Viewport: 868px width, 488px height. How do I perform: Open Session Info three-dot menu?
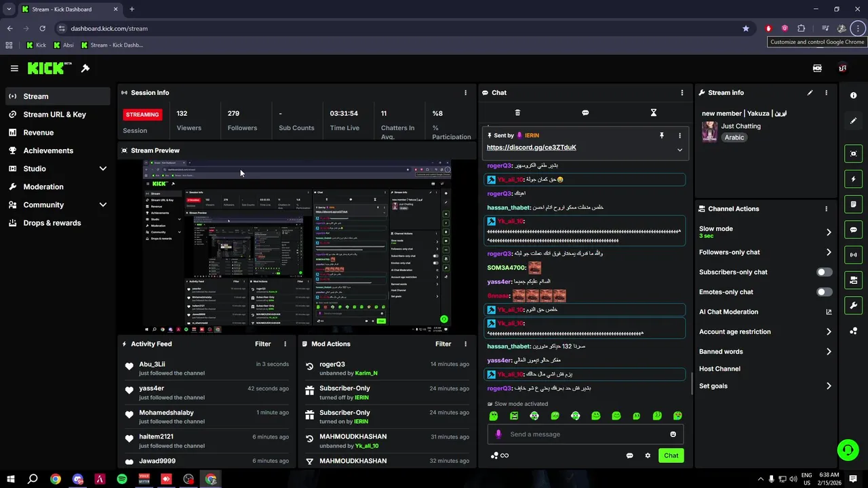[465, 93]
